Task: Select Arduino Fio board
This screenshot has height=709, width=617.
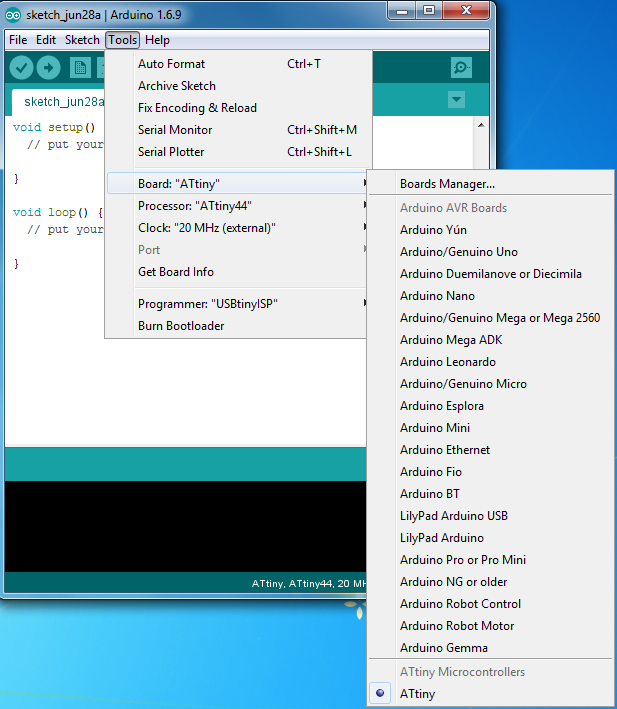Action: [x=490, y=472]
